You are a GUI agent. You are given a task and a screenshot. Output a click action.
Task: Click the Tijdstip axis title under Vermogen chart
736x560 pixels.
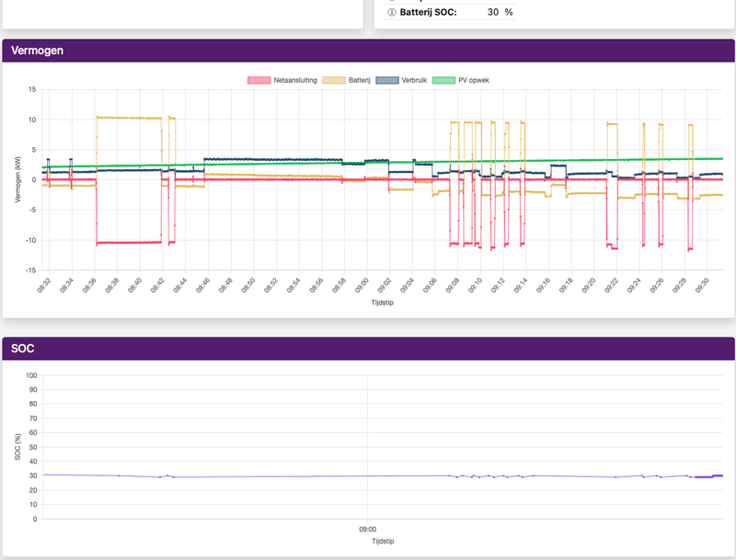click(383, 303)
